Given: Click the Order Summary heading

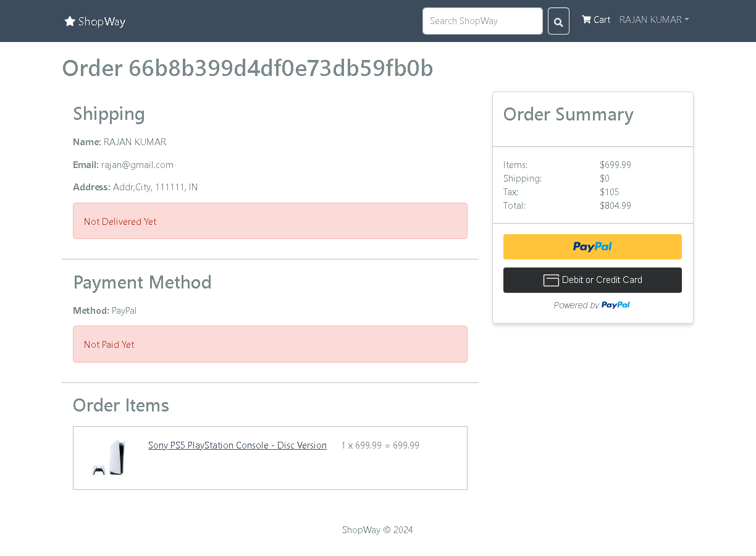Looking at the screenshot, I should (568, 114).
